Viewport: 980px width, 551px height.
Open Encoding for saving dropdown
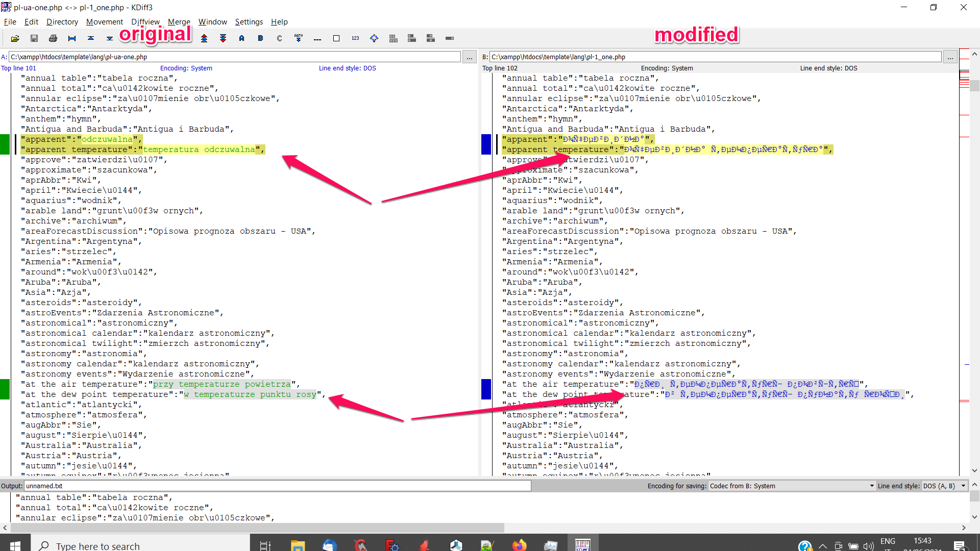[x=792, y=486]
